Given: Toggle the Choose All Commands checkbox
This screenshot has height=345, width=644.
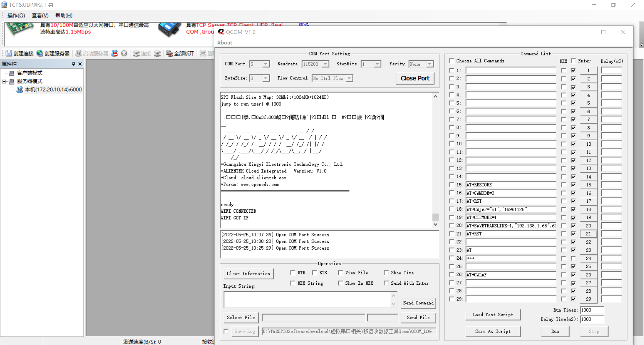Looking at the screenshot, I should point(452,61).
